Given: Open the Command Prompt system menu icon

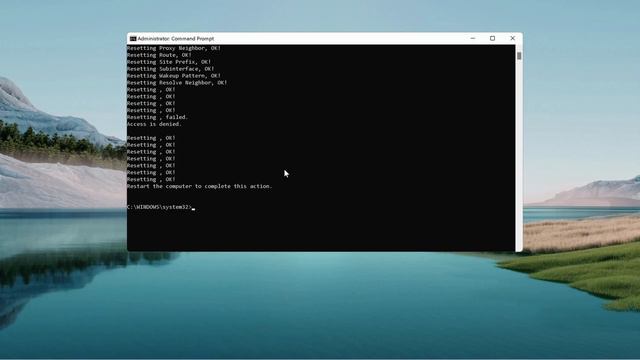Looking at the screenshot, I should 133,38.
